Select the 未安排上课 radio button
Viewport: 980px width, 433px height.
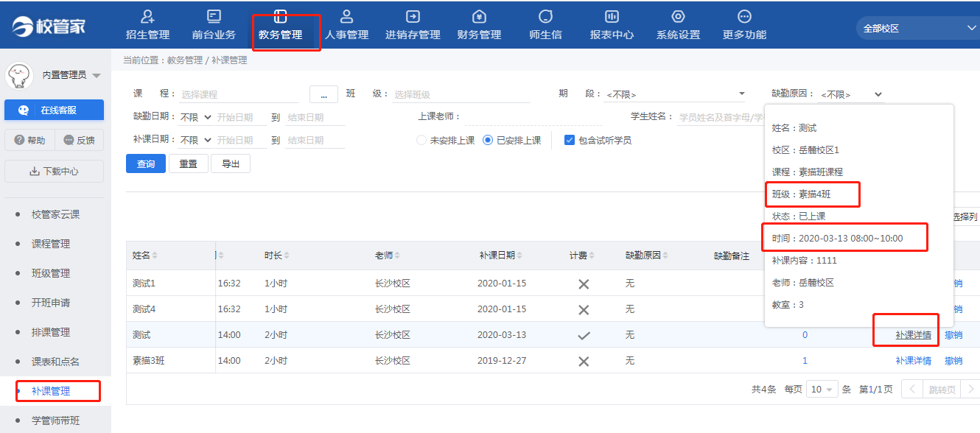(x=421, y=140)
